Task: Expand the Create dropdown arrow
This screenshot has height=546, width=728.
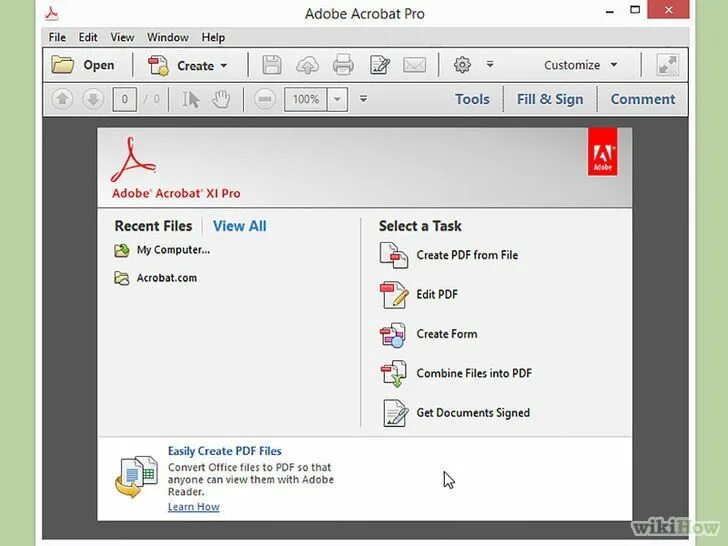Action: click(224, 65)
